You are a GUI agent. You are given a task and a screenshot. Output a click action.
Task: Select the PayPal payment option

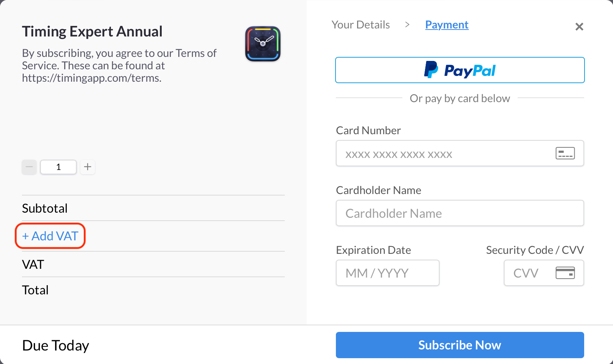click(x=460, y=70)
